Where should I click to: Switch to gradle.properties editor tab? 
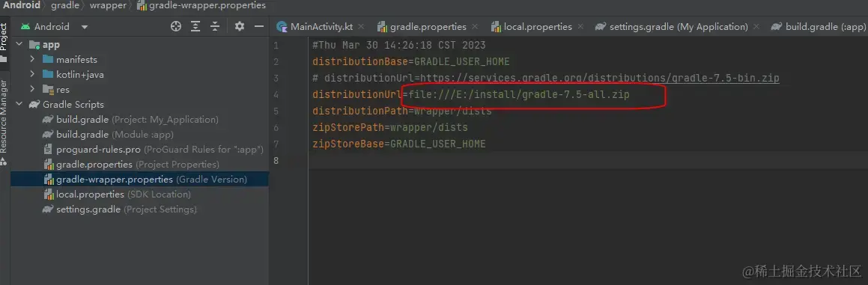point(428,27)
